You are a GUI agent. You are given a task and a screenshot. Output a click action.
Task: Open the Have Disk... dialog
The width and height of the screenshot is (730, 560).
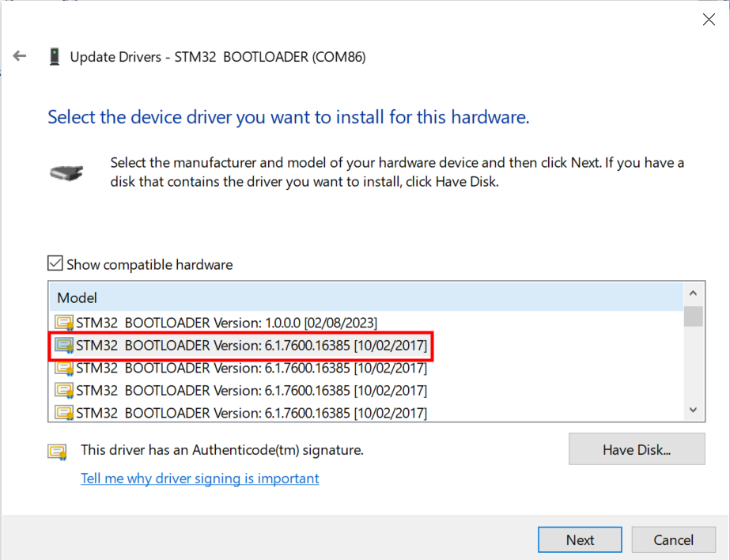tap(637, 449)
